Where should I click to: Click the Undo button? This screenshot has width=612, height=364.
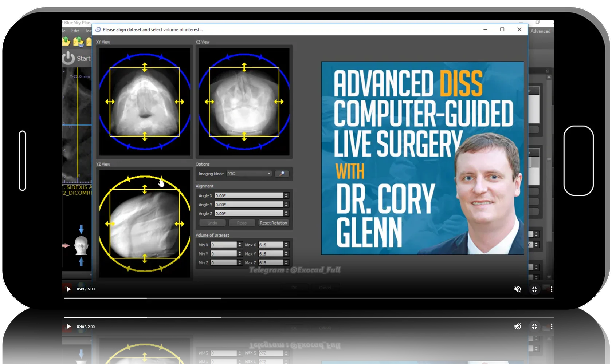point(212,223)
